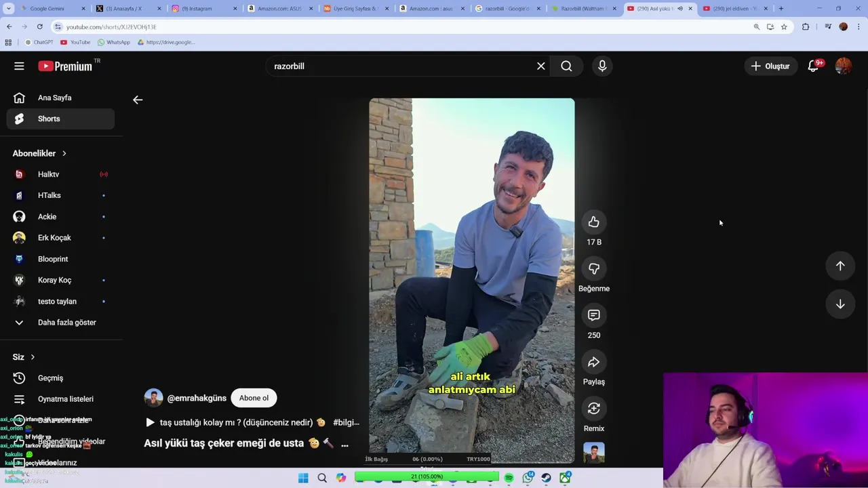Open the YouTube hamburger guide menu
The height and width of the screenshot is (488, 868).
tap(19, 66)
